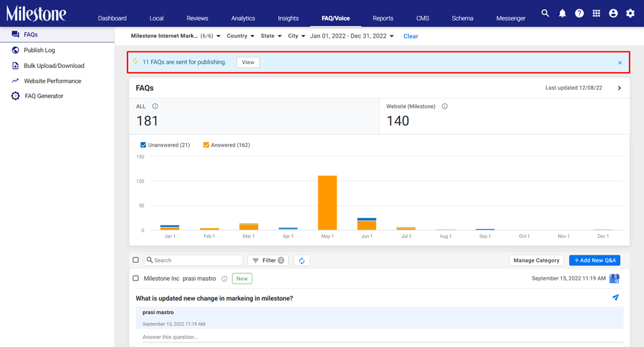Expand the Country dropdown
This screenshot has height=347, width=644.
(240, 36)
